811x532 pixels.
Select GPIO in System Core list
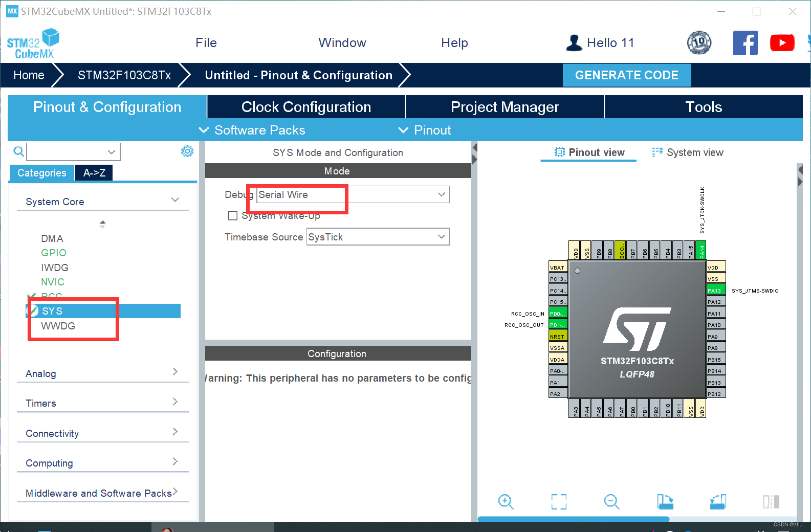pos(54,253)
